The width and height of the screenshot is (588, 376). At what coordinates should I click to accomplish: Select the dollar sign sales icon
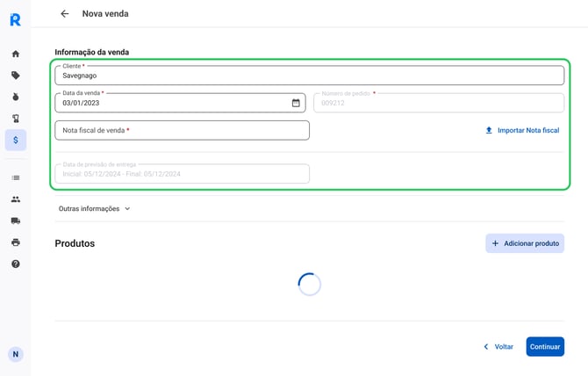tap(16, 140)
